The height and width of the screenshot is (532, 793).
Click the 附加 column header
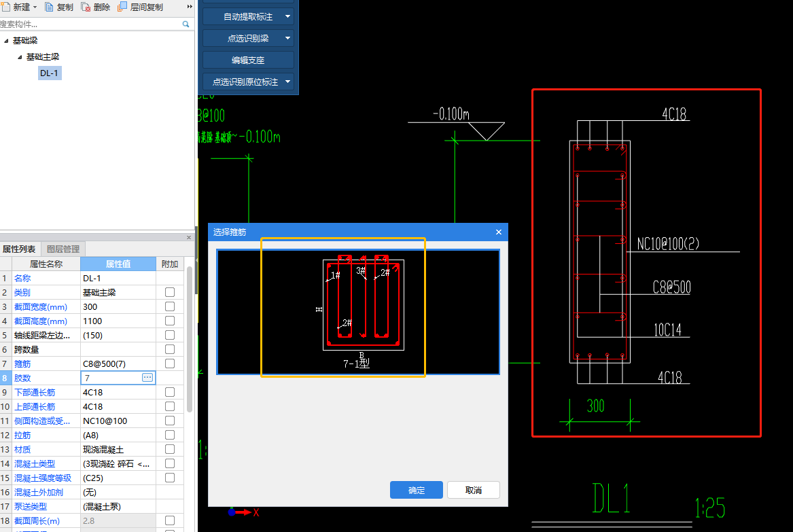tap(170, 264)
